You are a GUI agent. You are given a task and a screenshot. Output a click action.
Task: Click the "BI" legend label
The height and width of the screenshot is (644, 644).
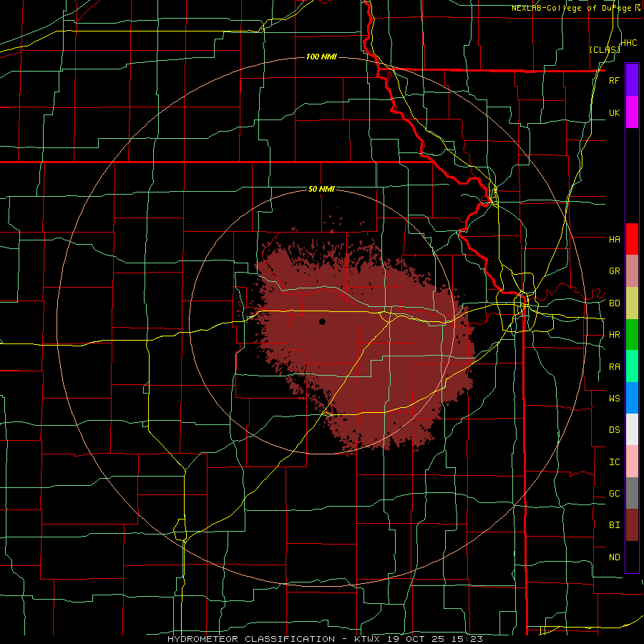(614, 525)
